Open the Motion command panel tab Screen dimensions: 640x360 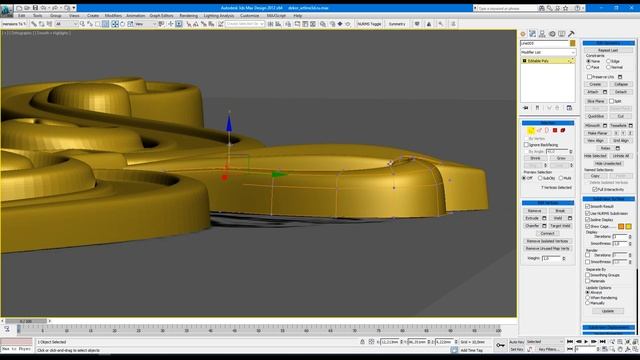552,34
